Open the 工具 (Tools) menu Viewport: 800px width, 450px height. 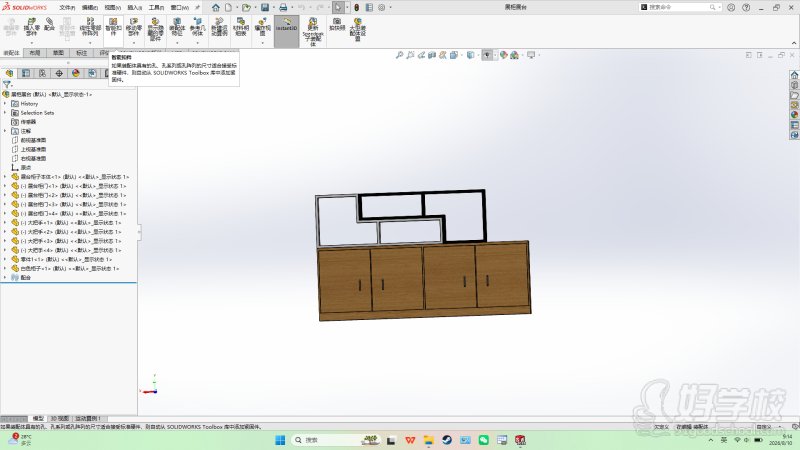click(x=156, y=7)
